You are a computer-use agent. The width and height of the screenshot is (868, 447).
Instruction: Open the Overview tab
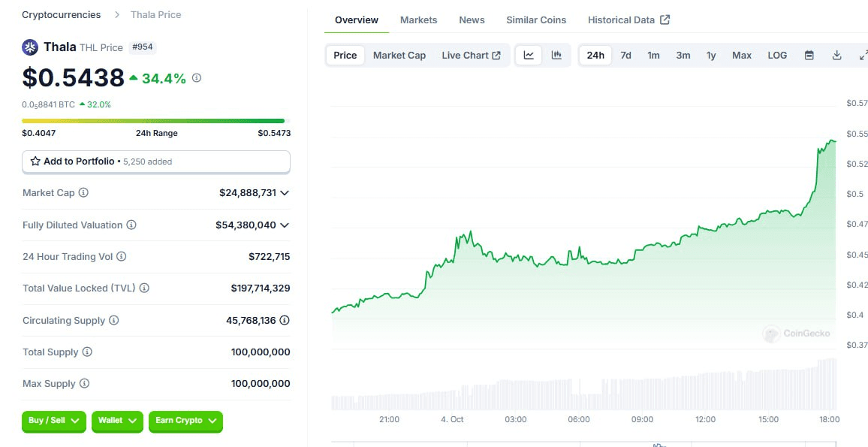(357, 20)
